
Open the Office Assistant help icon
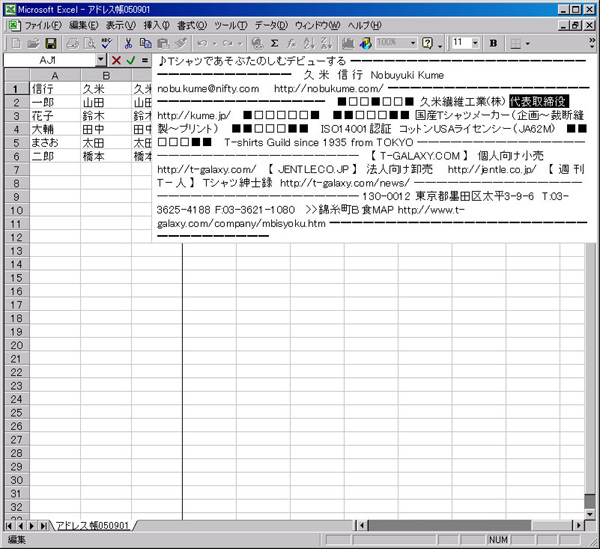(427, 43)
